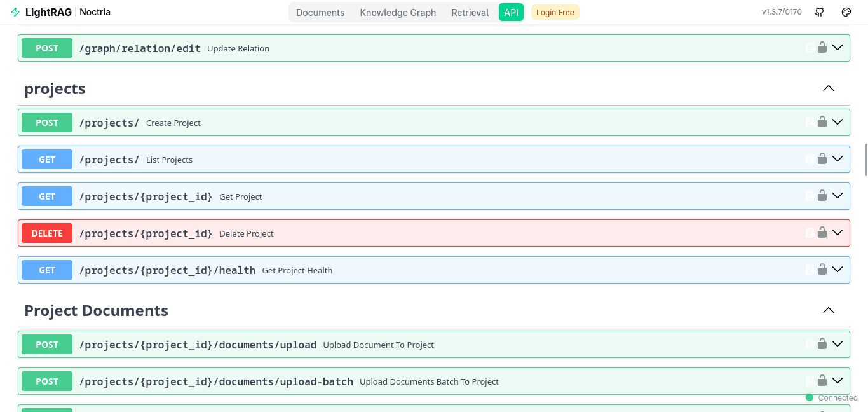Click the LightRAG lightning bolt logo
Image resolution: width=868 pixels, height=412 pixels.
tap(15, 12)
